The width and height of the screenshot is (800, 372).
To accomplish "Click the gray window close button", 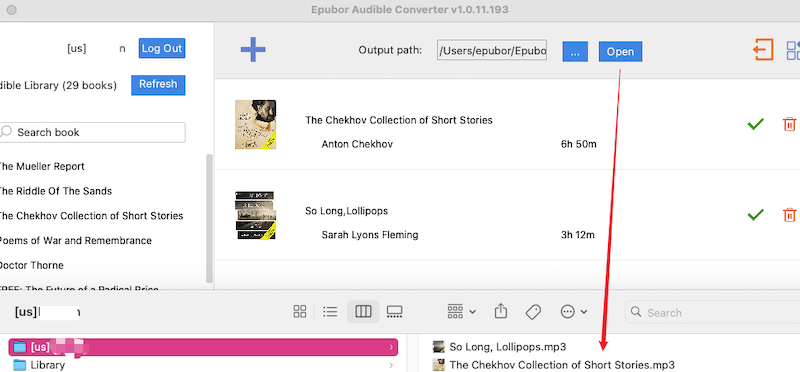I will point(11,10).
